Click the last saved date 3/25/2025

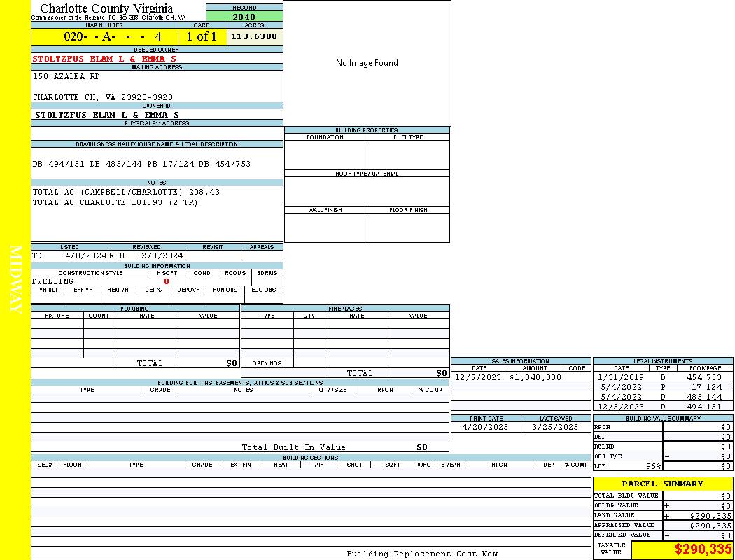tap(555, 427)
